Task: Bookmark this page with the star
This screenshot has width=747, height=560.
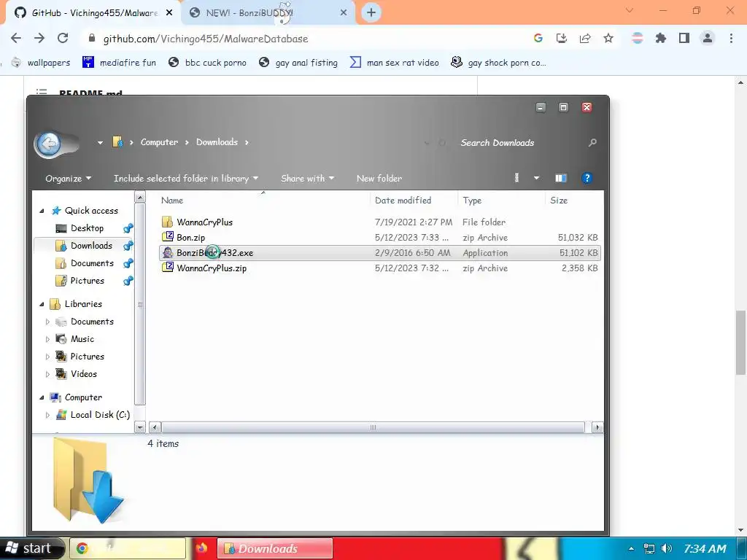Action: point(608,38)
